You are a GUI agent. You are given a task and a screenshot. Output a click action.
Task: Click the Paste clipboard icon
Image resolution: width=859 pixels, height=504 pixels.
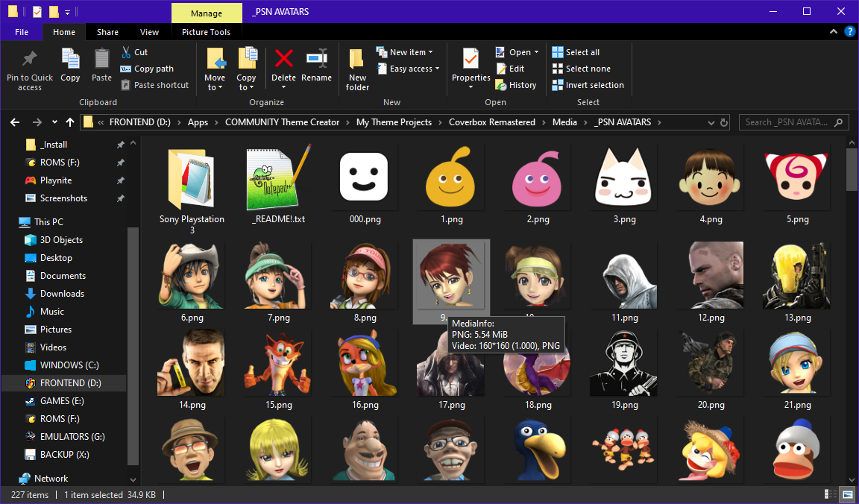[x=101, y=59]
